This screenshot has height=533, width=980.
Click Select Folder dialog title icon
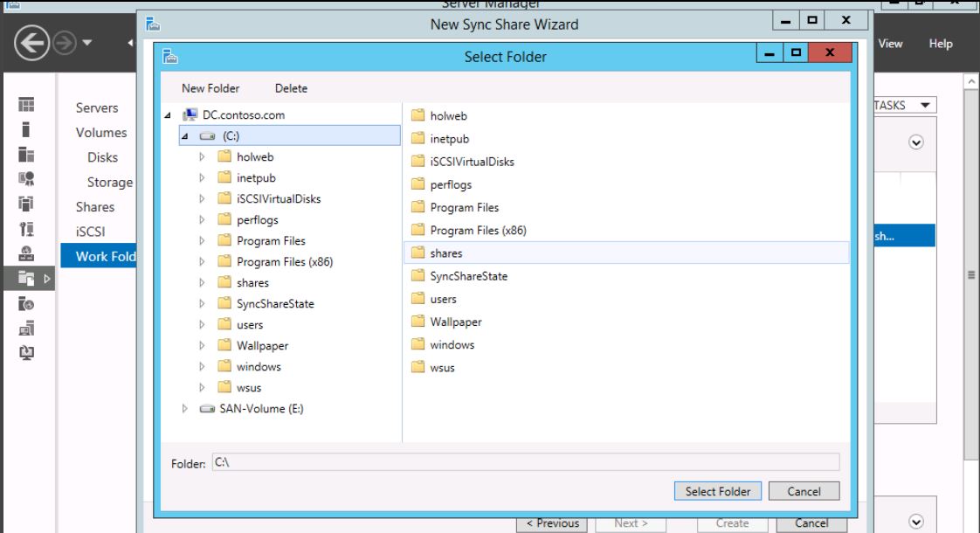coord(170,57)
